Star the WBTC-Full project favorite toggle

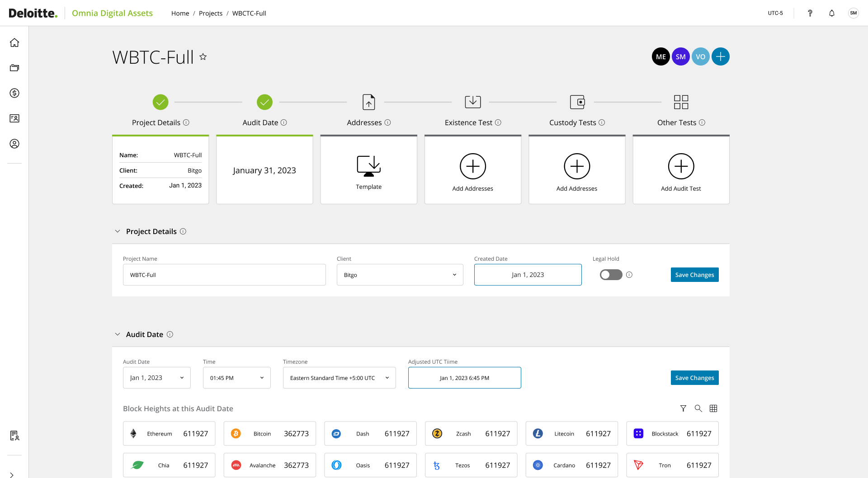point(203,56)
